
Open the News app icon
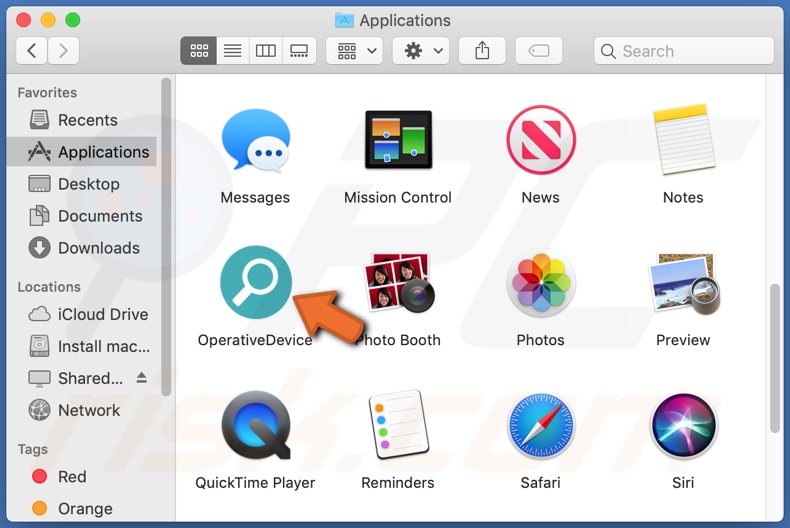(540, 141)
